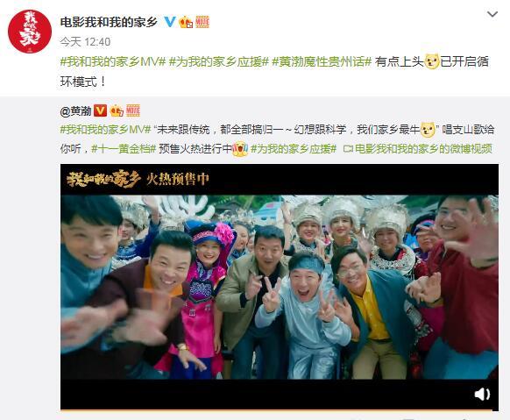Click the crown badge next to @黄渤
This screenshot has width=510, height=420.
tap(117, 110)
